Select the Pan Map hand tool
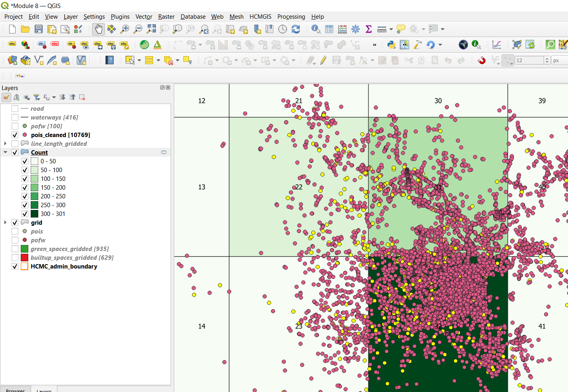The height and width of the screenshot is (392, 568). point(98,29)
